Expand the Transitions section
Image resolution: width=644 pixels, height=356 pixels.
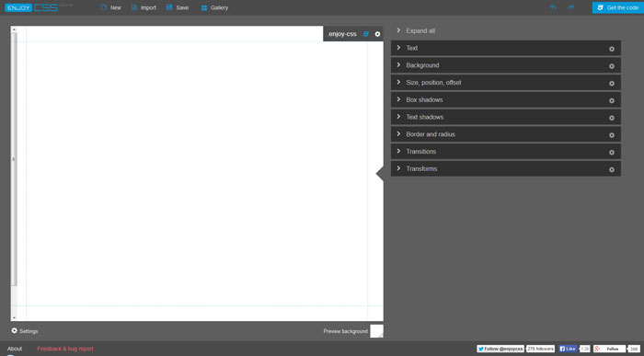506,152
